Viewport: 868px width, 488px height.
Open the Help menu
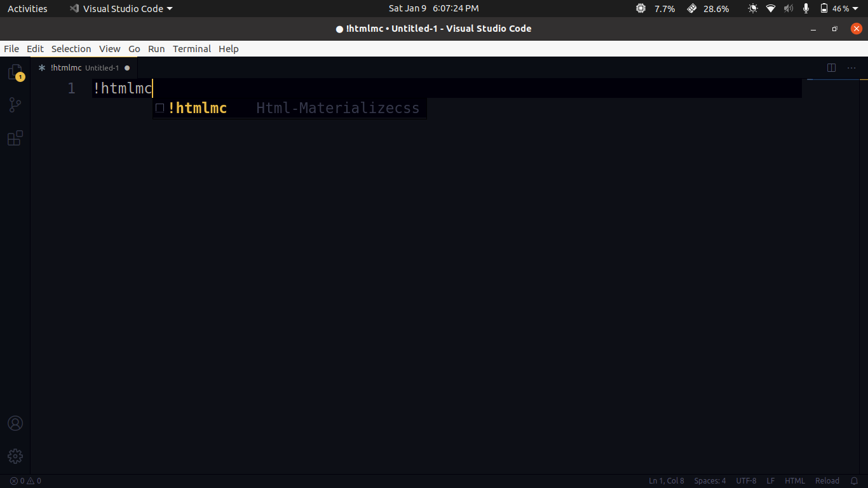pyautogui.click(x=229, y=49)
